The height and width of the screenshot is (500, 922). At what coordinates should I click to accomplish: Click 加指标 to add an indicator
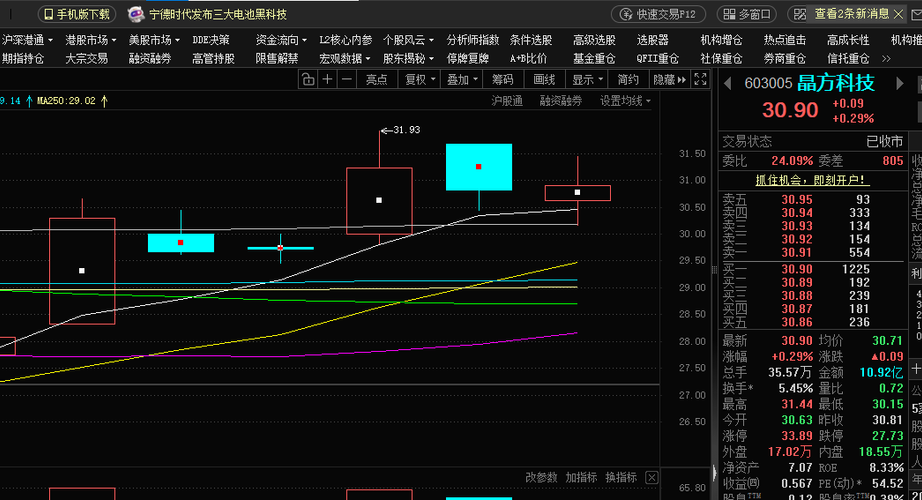coord(581,478)
